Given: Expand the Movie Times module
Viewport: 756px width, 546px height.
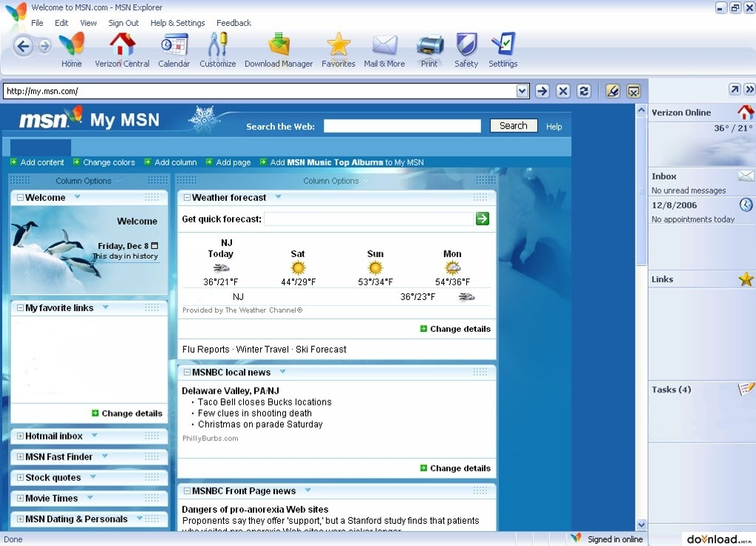Looking at the screenshot, I should 20,498.
